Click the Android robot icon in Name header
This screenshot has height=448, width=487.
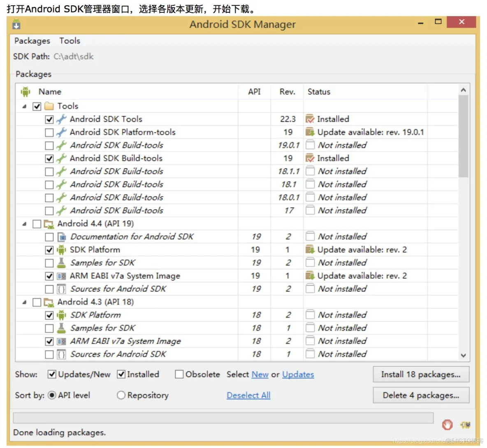pyautogui.click(x=26, y=92)
